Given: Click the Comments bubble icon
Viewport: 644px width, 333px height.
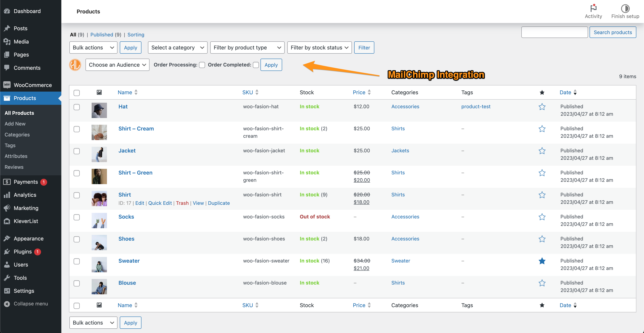Looking at the screenshot, I should 7,68.
